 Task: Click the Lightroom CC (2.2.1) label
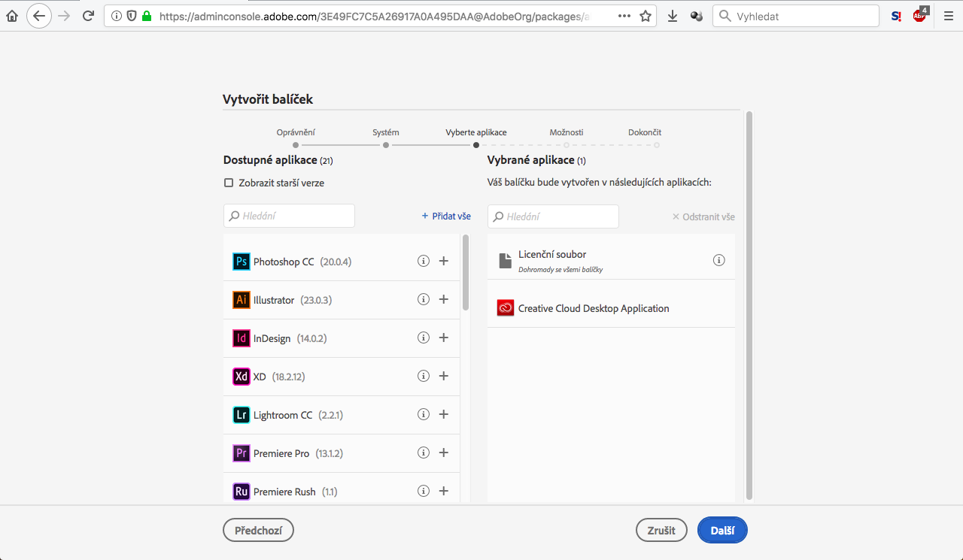(298, 415)
